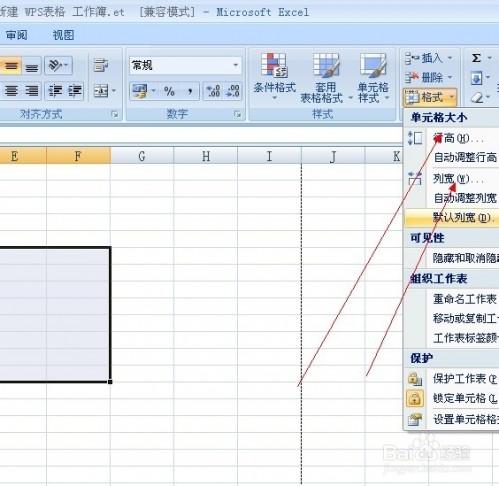499x486 pixels.
Task: Open the text orientation tool
Action: 58,66
